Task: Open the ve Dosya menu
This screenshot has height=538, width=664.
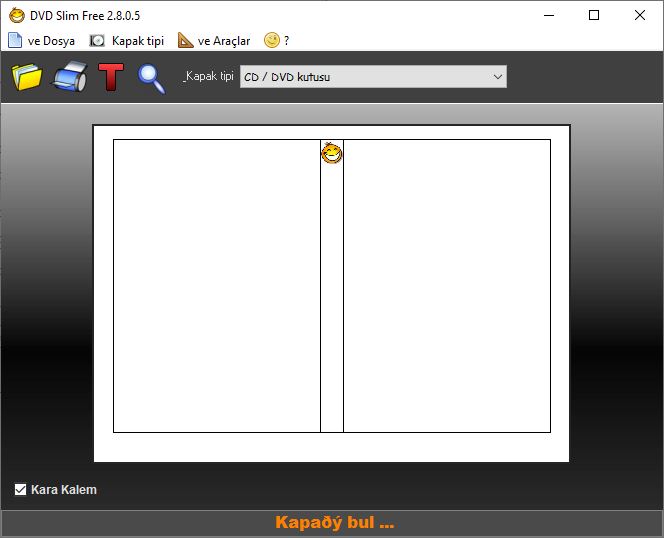Action: tap(42, 41)
